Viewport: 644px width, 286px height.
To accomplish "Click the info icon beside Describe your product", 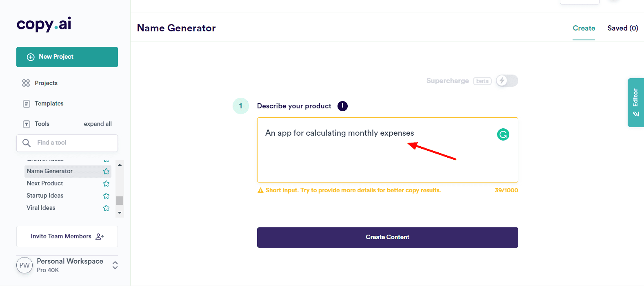I will 342,106.
